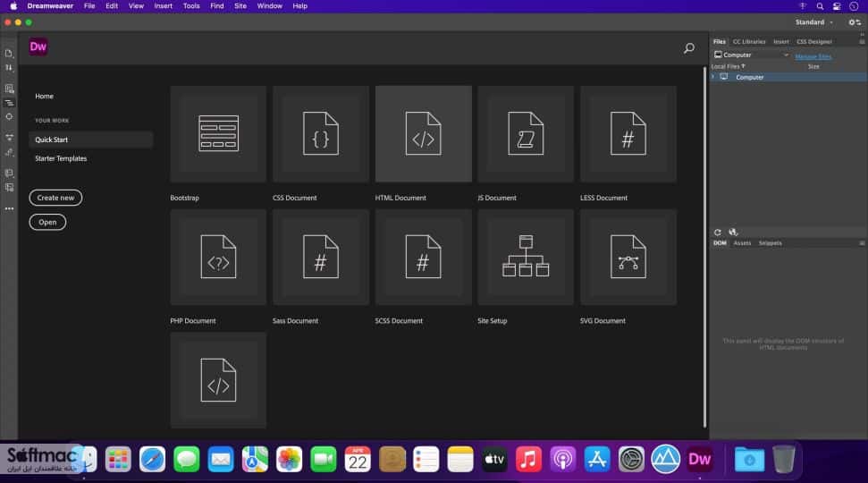Viewport: 868px width, 483px height.
Task: Click the globe connect icon in Files panel
Action: [x=733, y=232]
